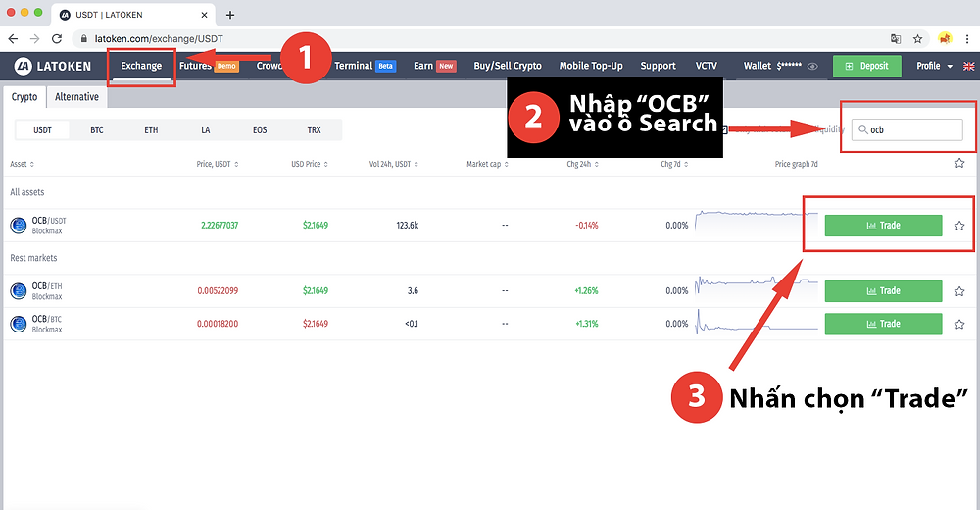
Task: Sort by Chg 7d column
Action: pos(674,164)
